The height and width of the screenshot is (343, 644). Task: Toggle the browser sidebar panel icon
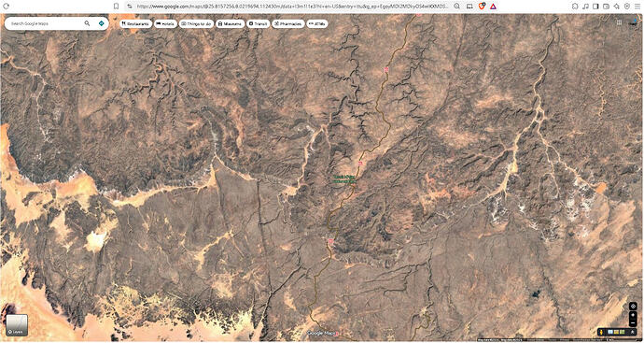point(595,7)
